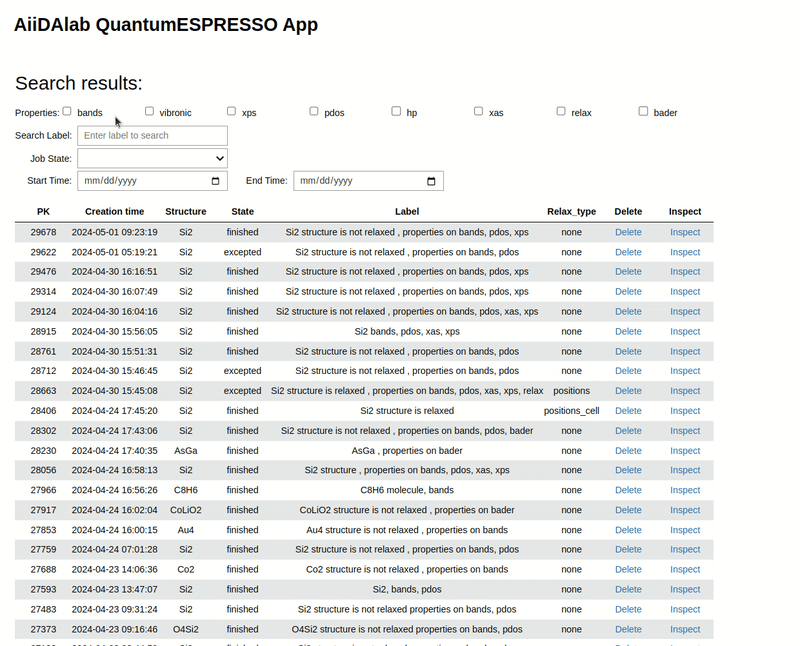The image size is (800, 646).
Task: Delete job 28406
Action: click(x=628, y=411)
